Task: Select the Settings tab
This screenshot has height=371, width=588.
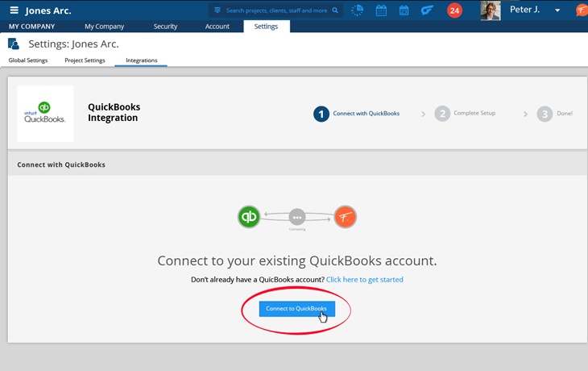Action: [x=267, y=27]
